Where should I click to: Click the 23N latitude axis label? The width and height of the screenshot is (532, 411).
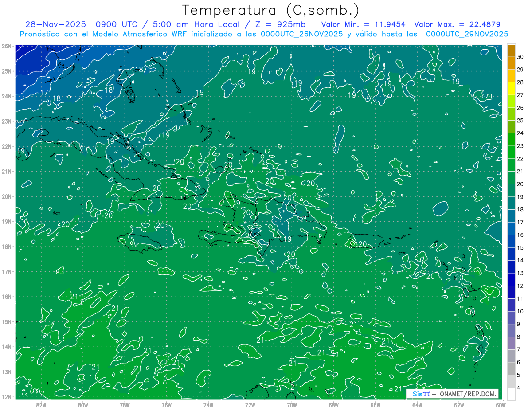(x=6, y=121)
